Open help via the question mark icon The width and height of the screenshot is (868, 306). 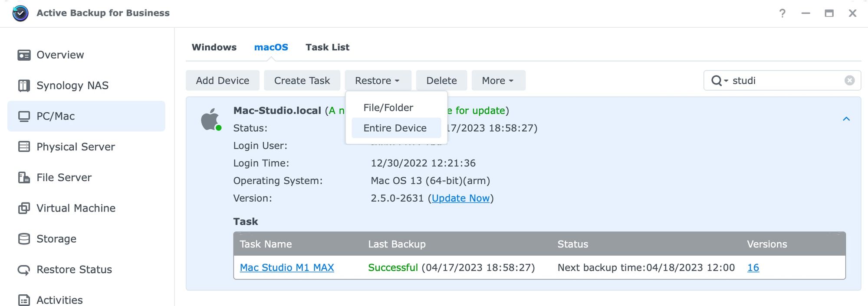pyautogui.click(x=782, y=13)
